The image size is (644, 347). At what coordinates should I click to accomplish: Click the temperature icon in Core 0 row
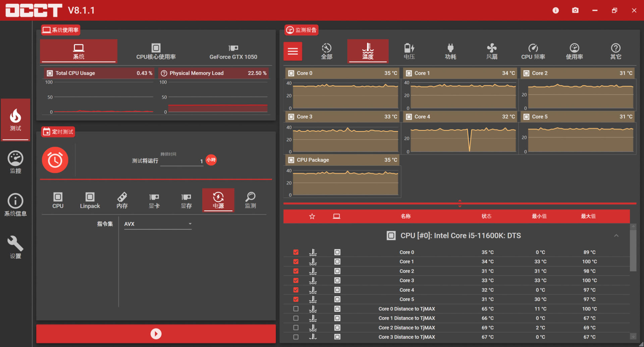click(x=313, y=252)
